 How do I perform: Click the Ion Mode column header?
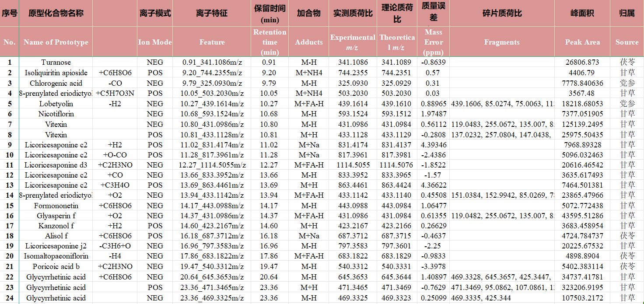coord(154,42)
